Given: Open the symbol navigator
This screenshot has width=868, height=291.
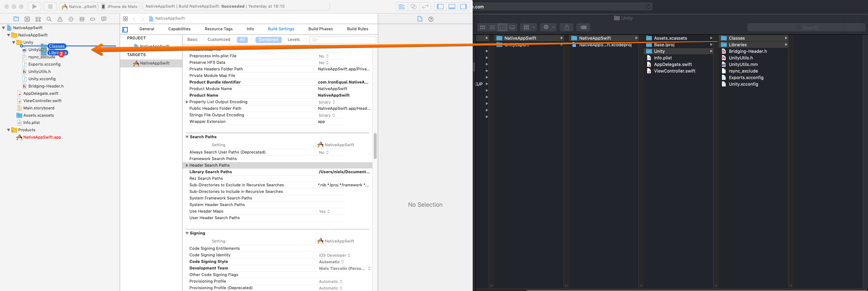Looking at the screenshot, I should (x=38, y=19).
